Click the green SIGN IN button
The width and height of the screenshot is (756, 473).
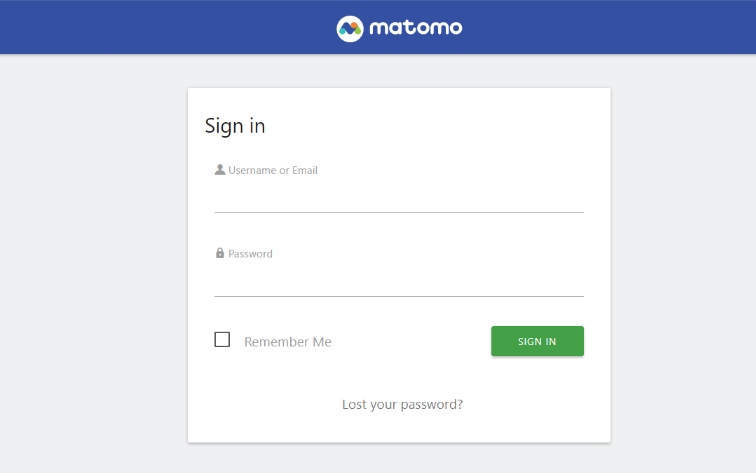(x=537, y=341)
